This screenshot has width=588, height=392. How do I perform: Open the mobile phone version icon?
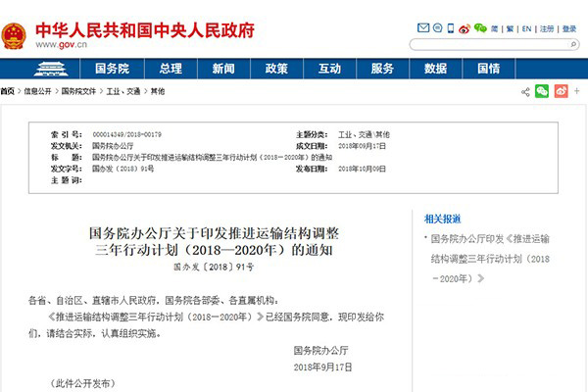click(x=450, y=29)
